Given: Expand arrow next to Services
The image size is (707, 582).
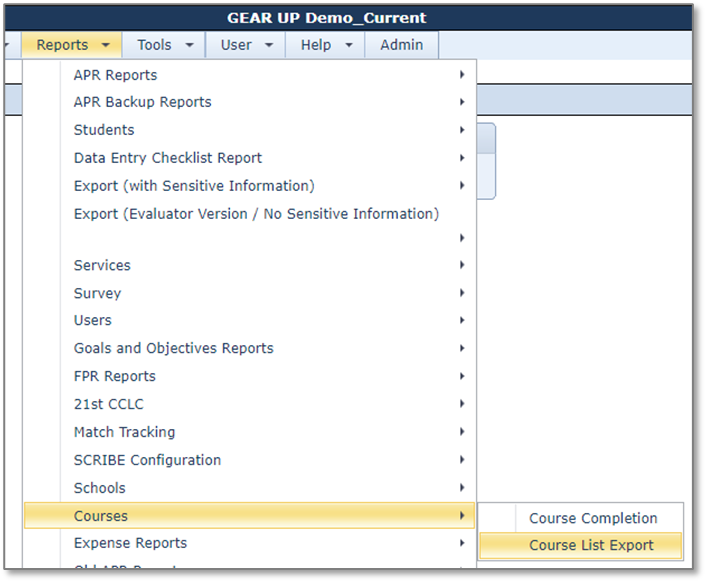Looking at the screenshot, I should (x=462, y=265).
